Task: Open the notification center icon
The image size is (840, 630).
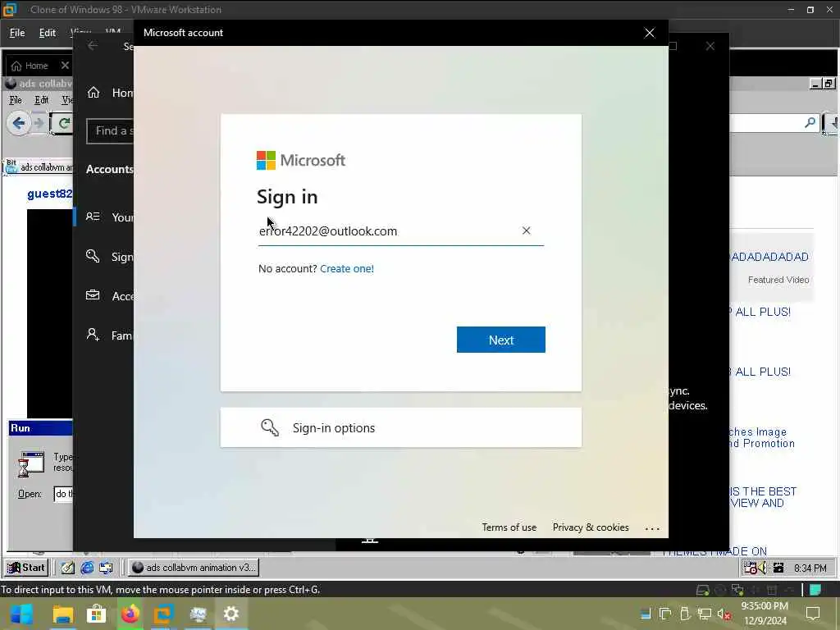Action: 813,614
